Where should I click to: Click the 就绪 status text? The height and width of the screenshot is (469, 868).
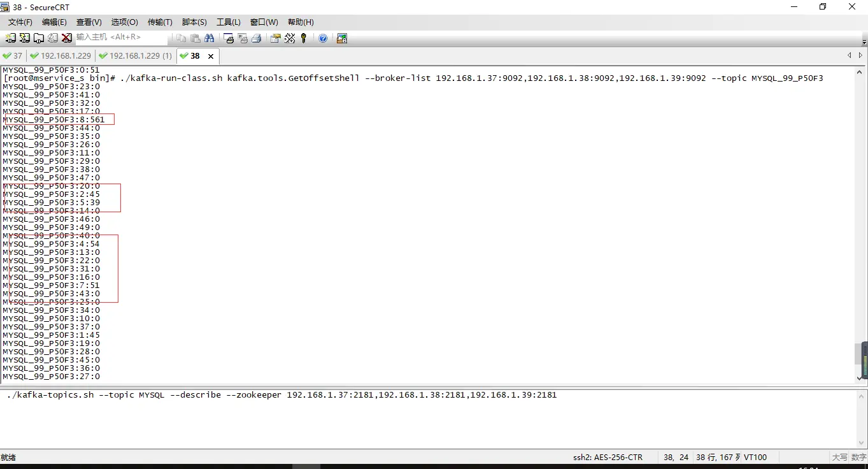click(8, 458)
